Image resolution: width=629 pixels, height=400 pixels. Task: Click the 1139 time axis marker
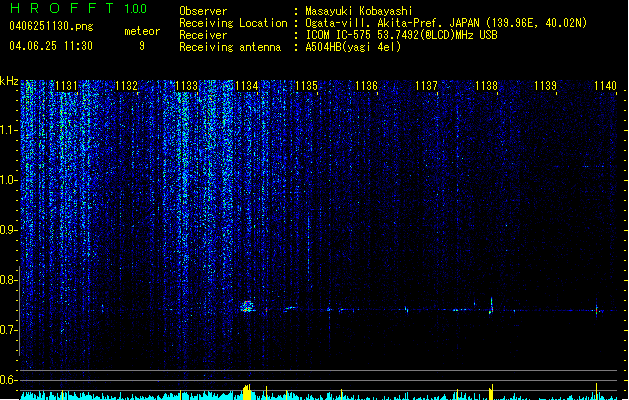coord(546,86)
